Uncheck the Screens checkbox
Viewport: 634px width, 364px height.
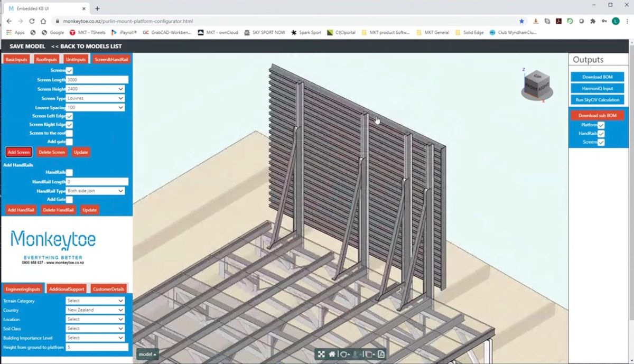[69, 70]
